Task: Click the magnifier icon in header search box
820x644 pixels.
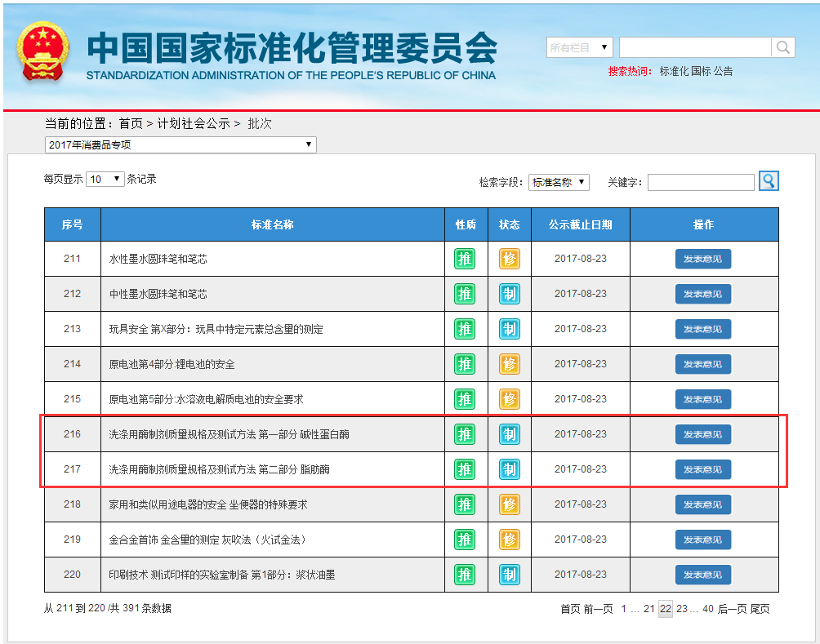Action: click(782, 47)
